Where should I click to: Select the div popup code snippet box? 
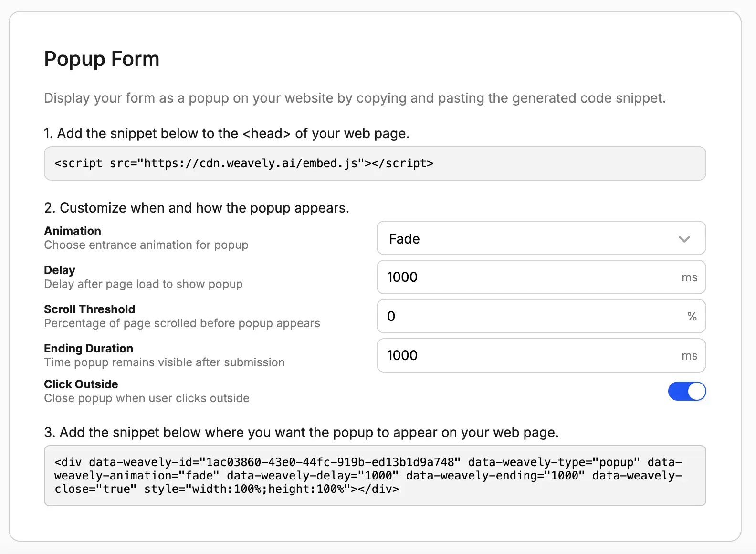point(375,476)
